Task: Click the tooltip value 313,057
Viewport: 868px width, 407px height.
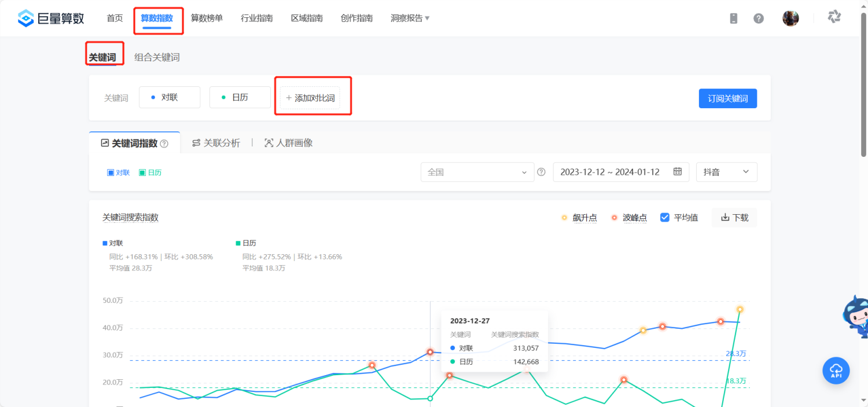Action: (526, 348)
